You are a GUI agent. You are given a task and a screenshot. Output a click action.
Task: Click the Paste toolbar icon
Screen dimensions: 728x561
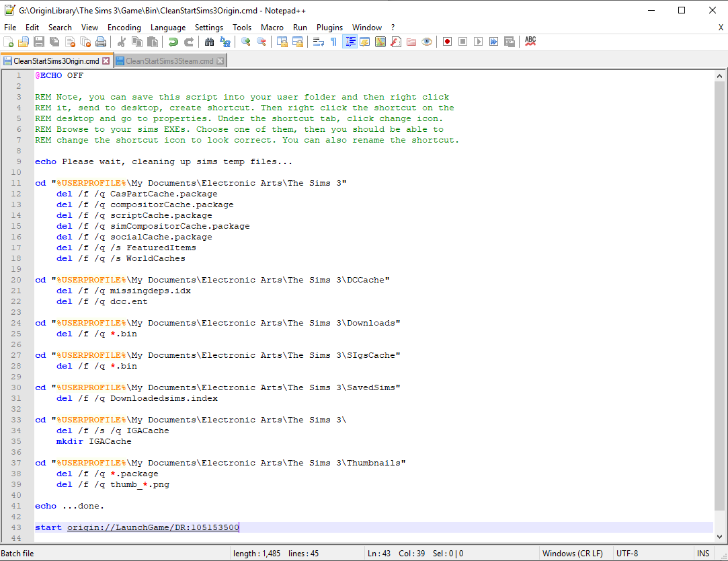tap(153, 42)
